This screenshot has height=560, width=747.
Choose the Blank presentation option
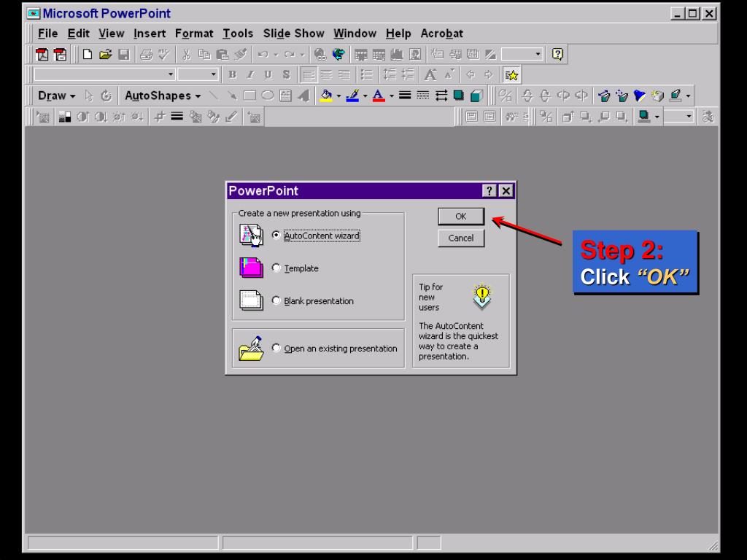pos(276,301)
